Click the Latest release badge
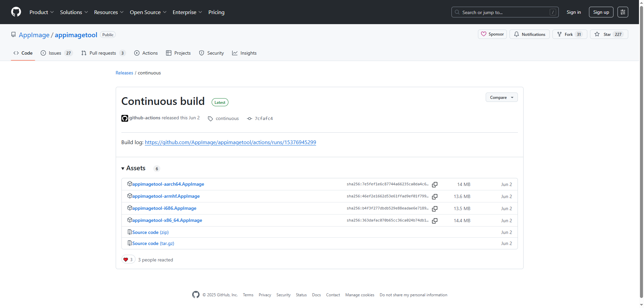 220,102
